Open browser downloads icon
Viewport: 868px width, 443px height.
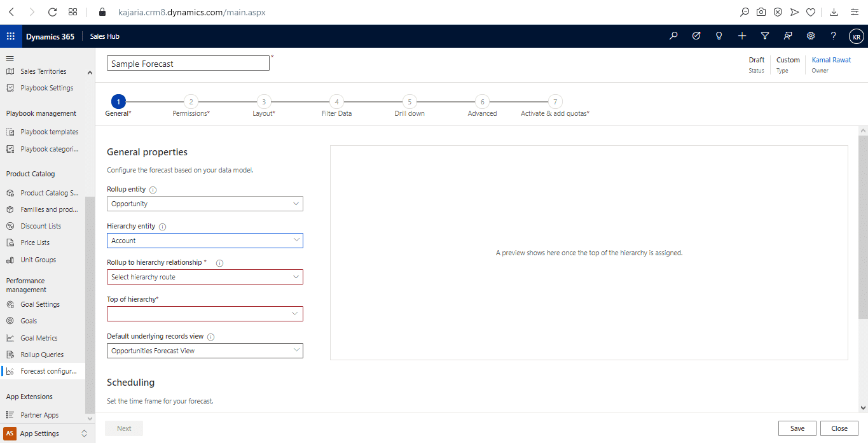pyautogui.click(x=834, y=11)
